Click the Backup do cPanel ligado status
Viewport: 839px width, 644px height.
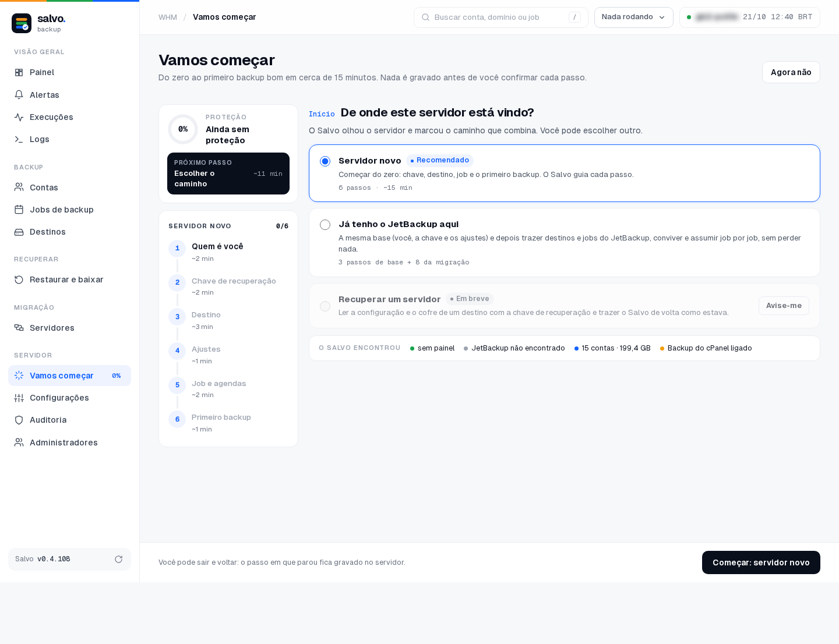(x=706, y=348)
